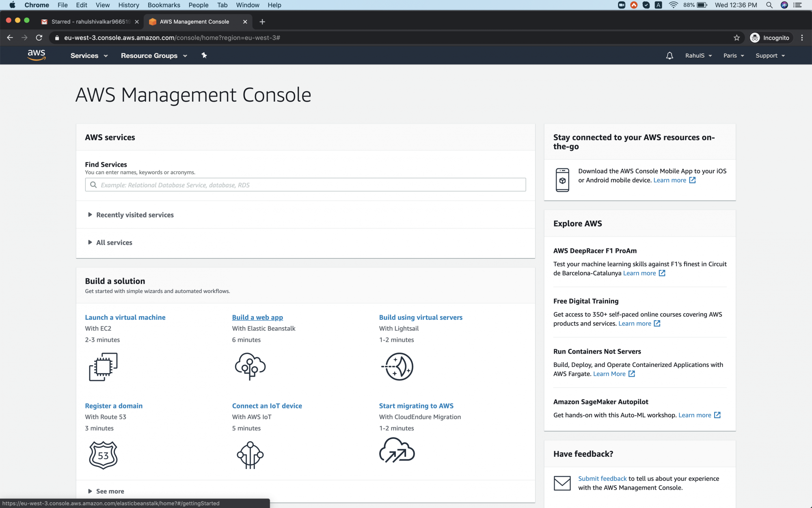
Task: Open the Chrome bookmark star icon
Action: pyautogui.click(x=736, y=37)
